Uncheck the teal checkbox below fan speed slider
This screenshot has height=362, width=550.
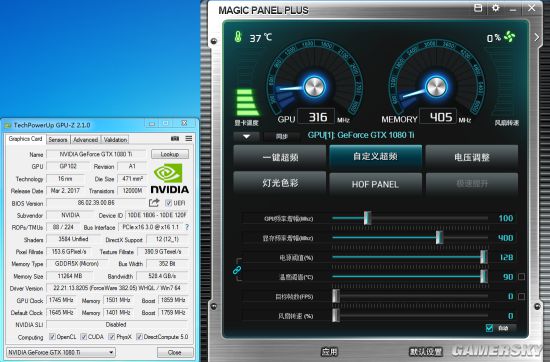pyautogui.click(x=489, y=328)
